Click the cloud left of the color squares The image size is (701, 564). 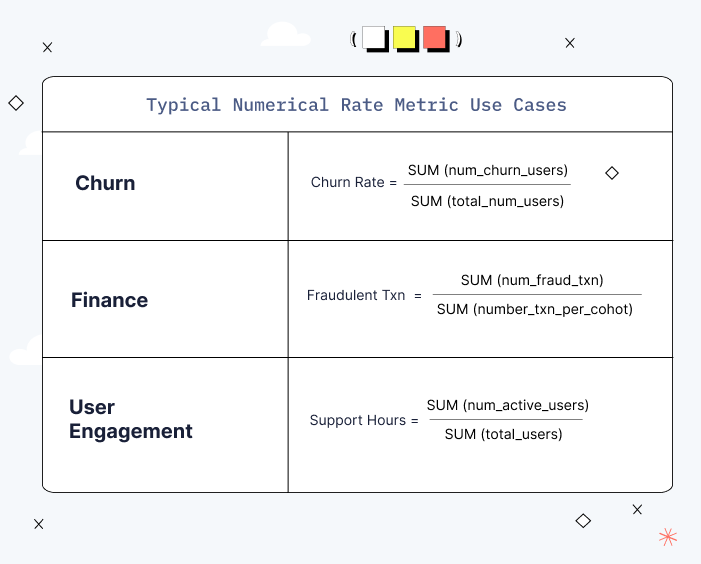point(285,35)
